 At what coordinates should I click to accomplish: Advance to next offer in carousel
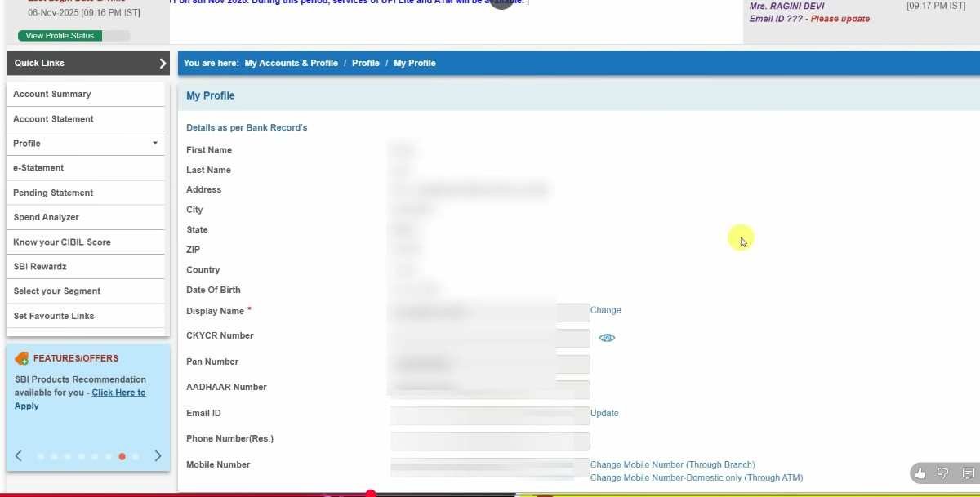pos(158,456)
